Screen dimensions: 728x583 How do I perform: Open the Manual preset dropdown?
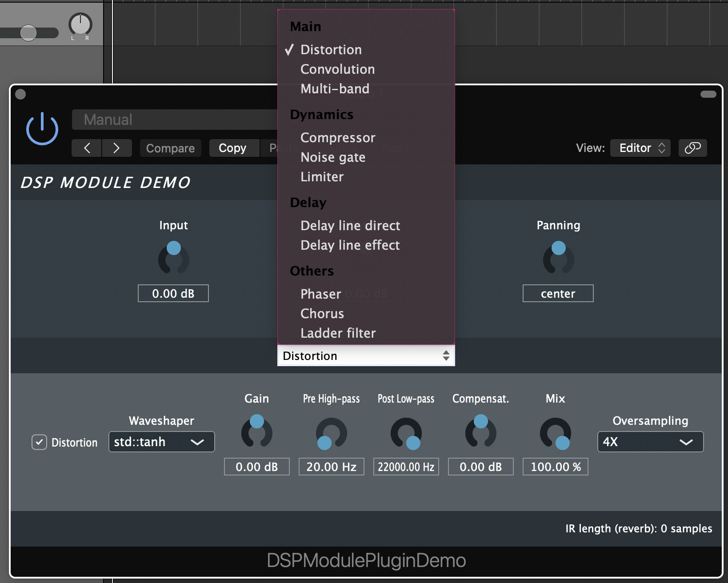(x=175, y=120)
